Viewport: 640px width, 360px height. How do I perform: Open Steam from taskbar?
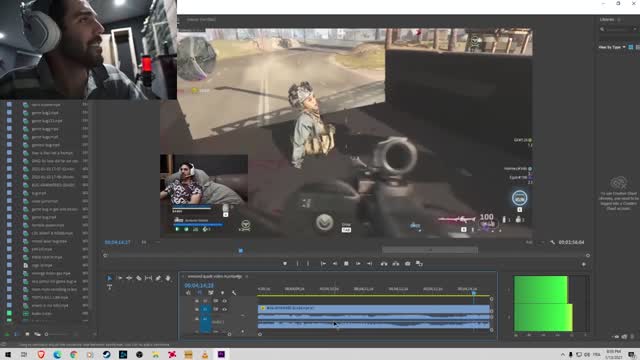click(107, 354)
